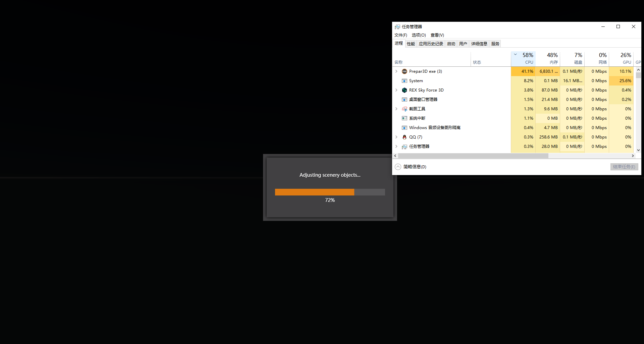Select the System process name
This screenshot has height=344, width=644.
coord(416,81)
